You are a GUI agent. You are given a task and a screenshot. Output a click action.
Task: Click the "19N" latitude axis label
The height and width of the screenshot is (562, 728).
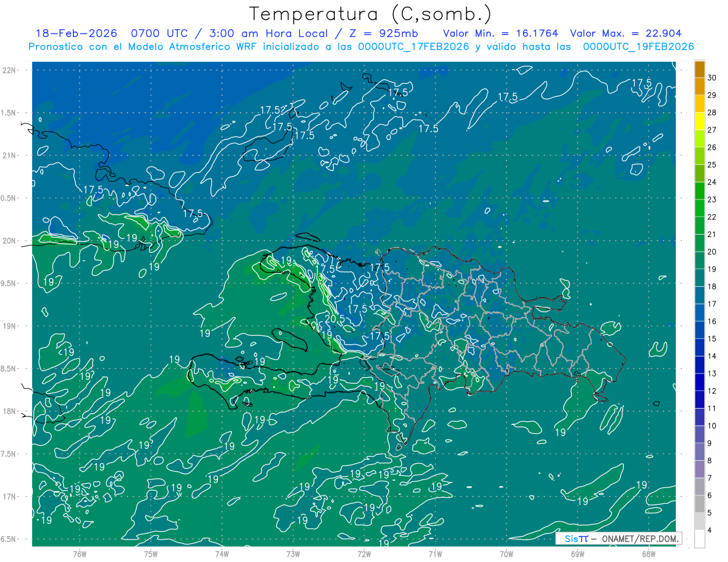click(x=9, y=326)
